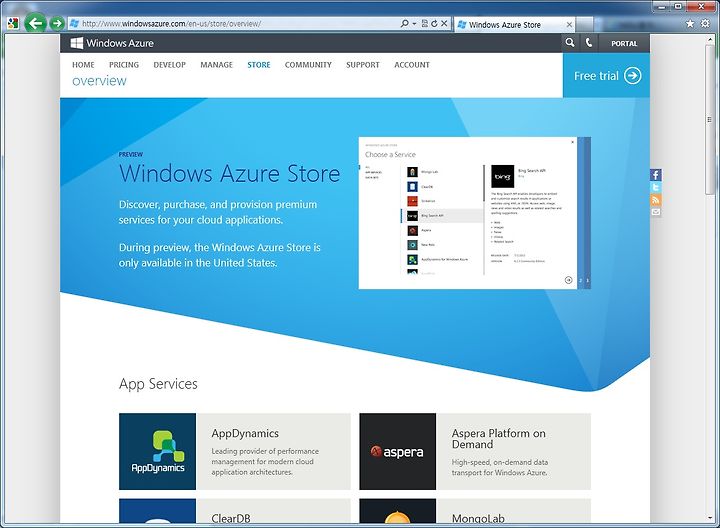The height and width of the screenshot is (528, 720).
Task: Share page via email envelope icon
Action: click(656, 212)
